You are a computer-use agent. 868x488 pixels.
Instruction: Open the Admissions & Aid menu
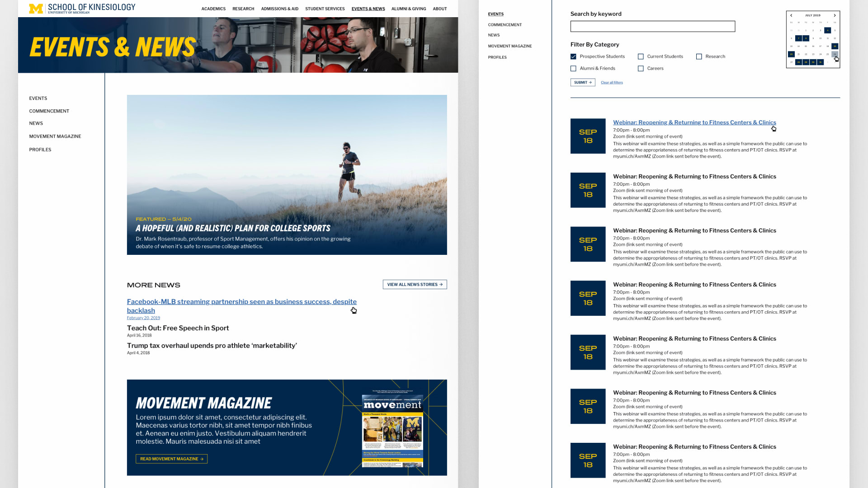pos(279,9)
